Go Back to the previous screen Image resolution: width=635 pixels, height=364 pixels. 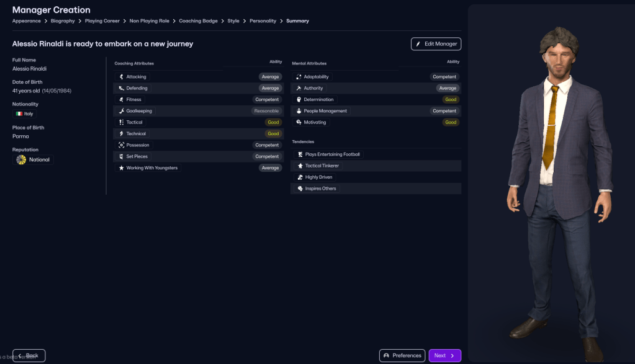point(29,355)
